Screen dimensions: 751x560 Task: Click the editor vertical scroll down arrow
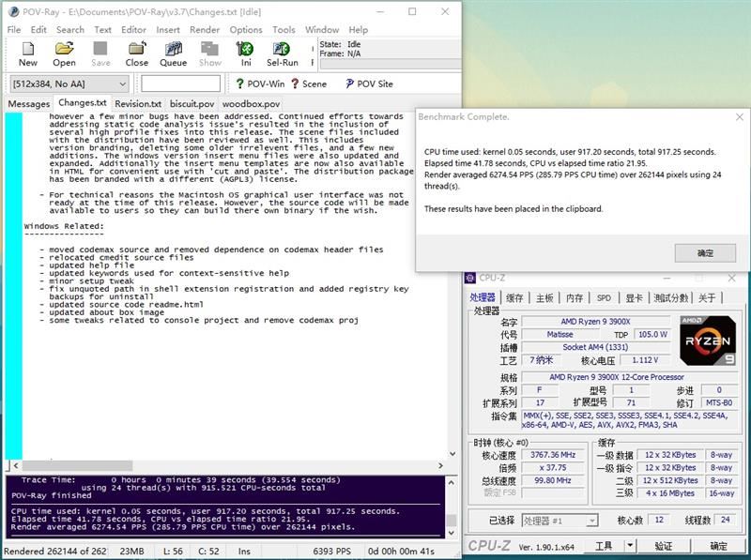(x=452, y=454)
